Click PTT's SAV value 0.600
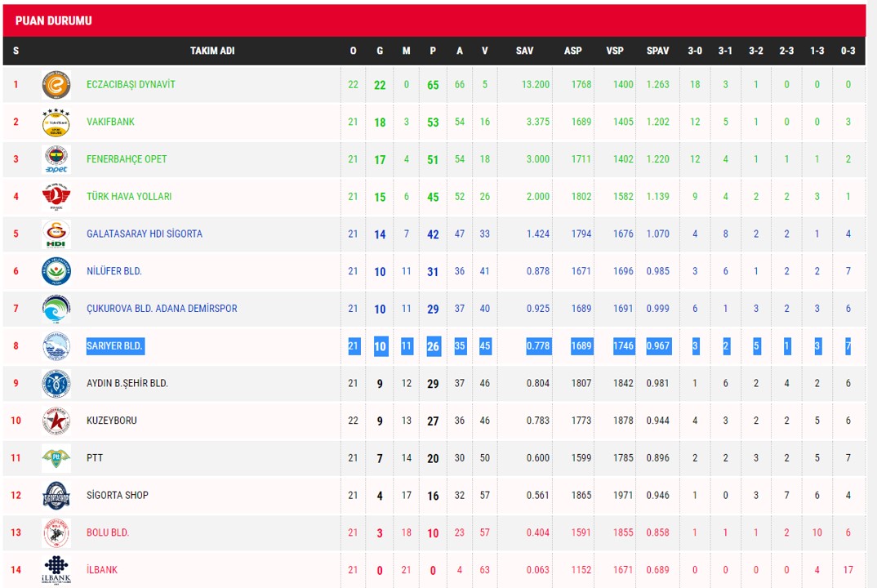Viewport: 877px width, 588px height. 538,457
